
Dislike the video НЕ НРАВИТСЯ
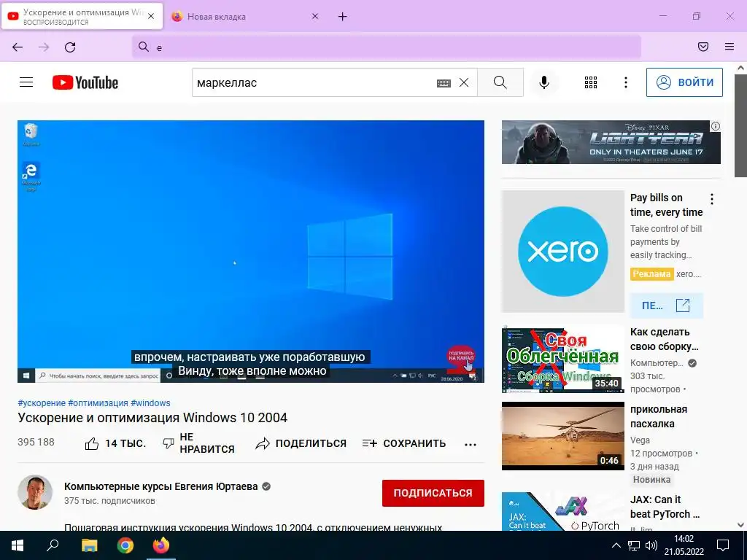[198, 443]
